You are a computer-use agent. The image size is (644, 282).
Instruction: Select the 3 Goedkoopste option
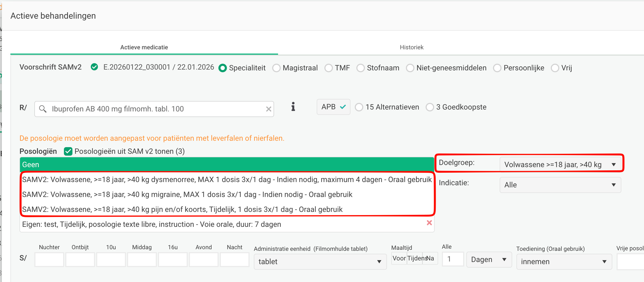[430, 107]
